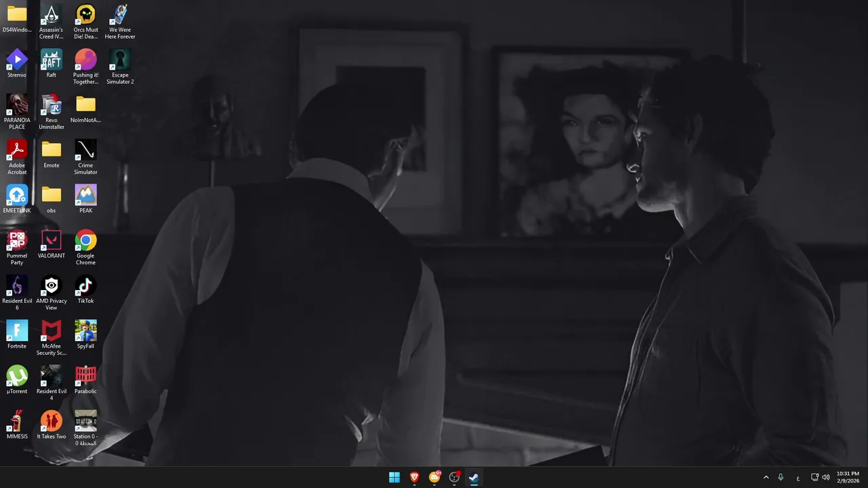Open OBS Studio taskbar icon
Image resolution: width=868 pixels, height=488 pixels.
coord(454,477)
